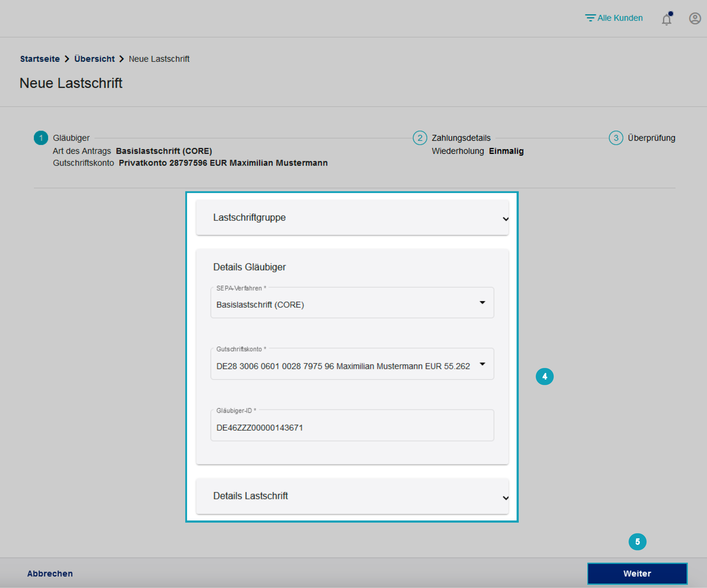The width and height of the screenshot is (707, 588).
Task: Select step 1 Gläubiger circle
Action: [x=41, y=138]
